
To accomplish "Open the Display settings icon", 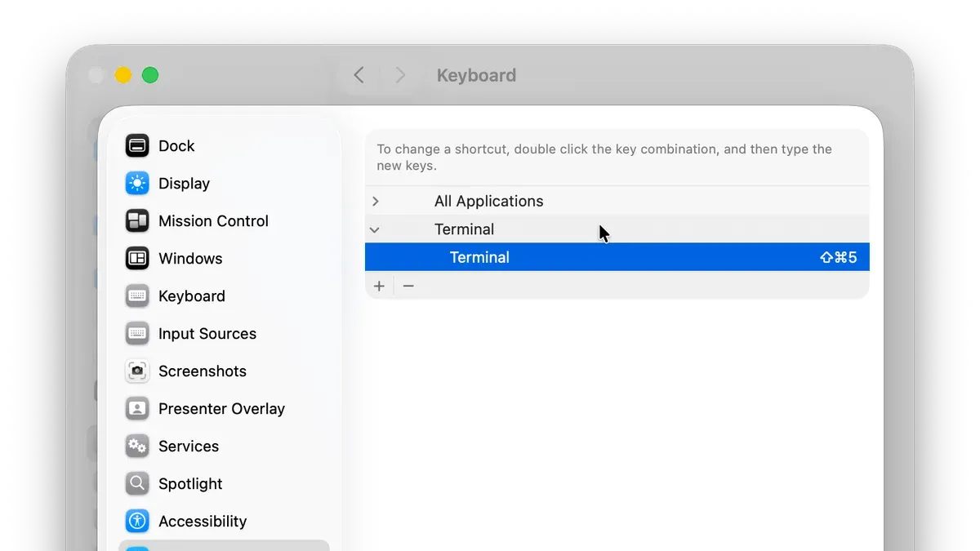I will (137, 184).
